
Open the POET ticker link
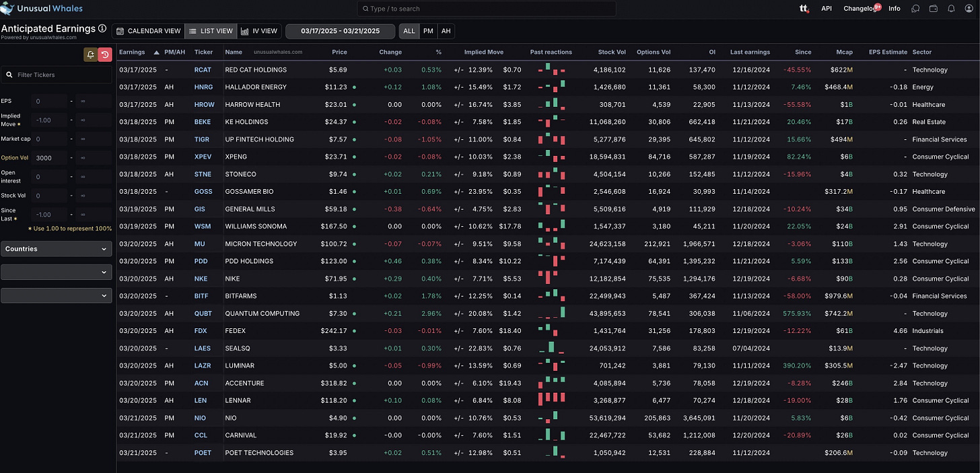203,453
